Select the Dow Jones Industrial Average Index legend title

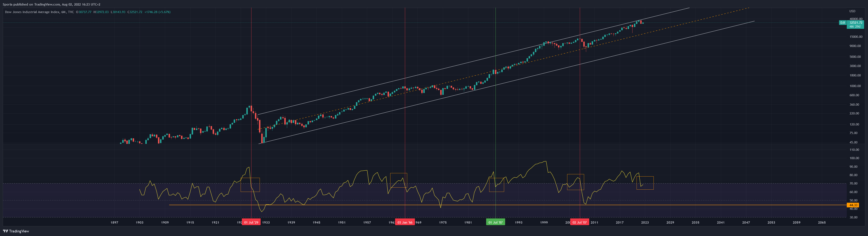39,12
